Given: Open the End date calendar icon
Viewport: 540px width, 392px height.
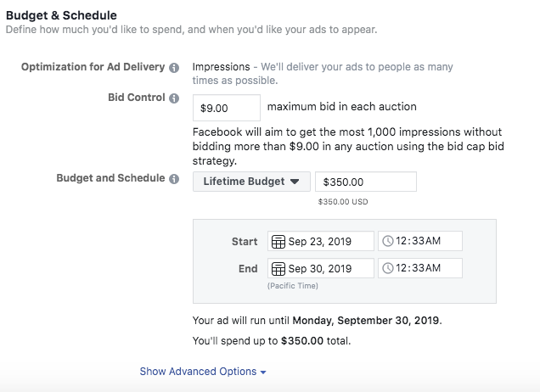Looking at the screenshot, I should tap(278, 269).
